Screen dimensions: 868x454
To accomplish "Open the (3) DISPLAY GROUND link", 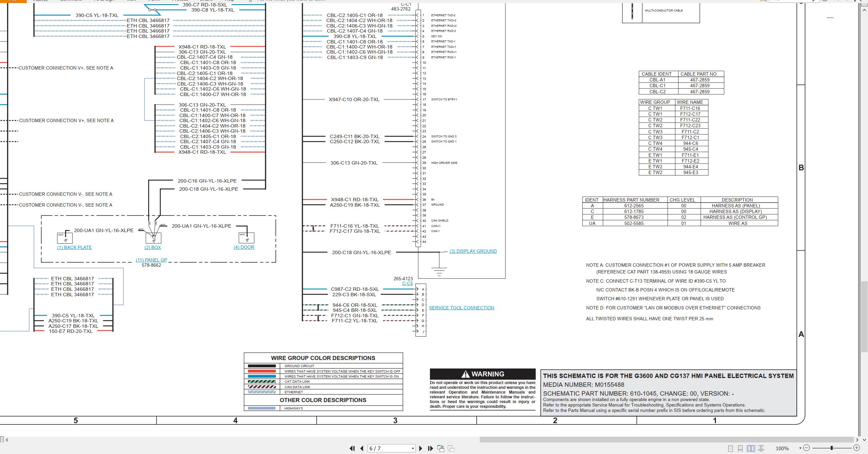I will coord(473,251).
